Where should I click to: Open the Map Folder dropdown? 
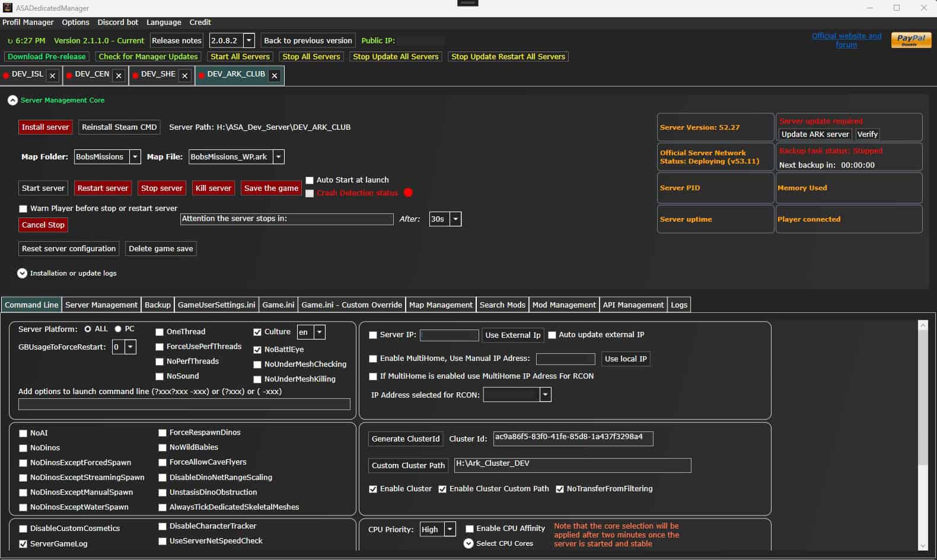135,157
